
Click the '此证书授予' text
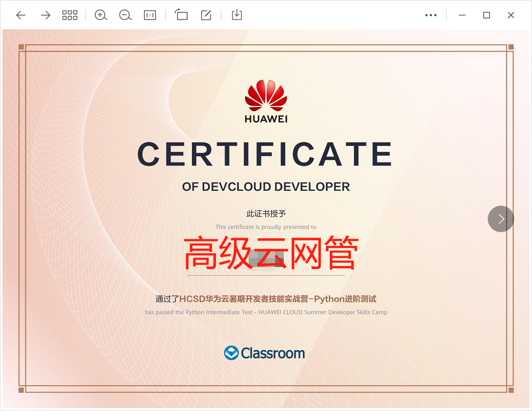266,214
